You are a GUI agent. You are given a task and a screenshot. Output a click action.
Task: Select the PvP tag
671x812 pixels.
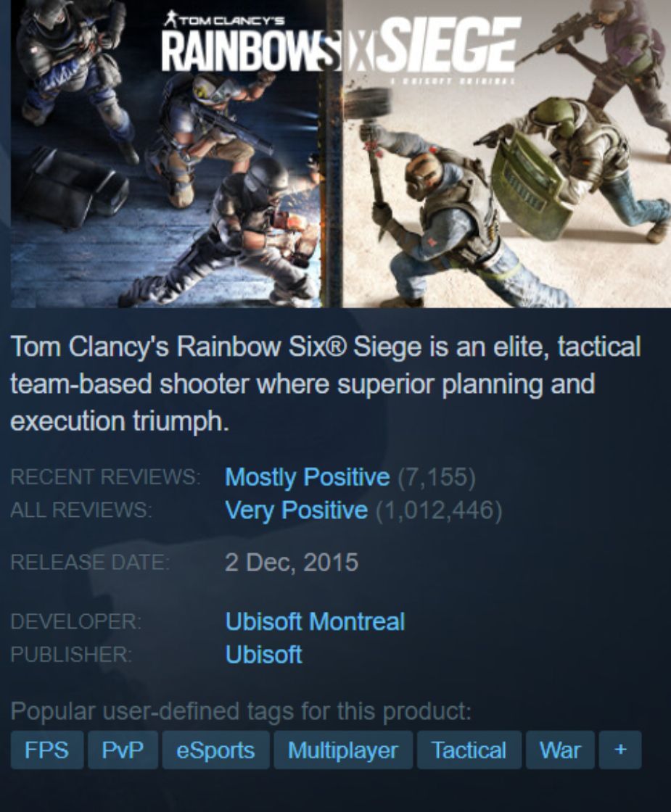[123, 750]
